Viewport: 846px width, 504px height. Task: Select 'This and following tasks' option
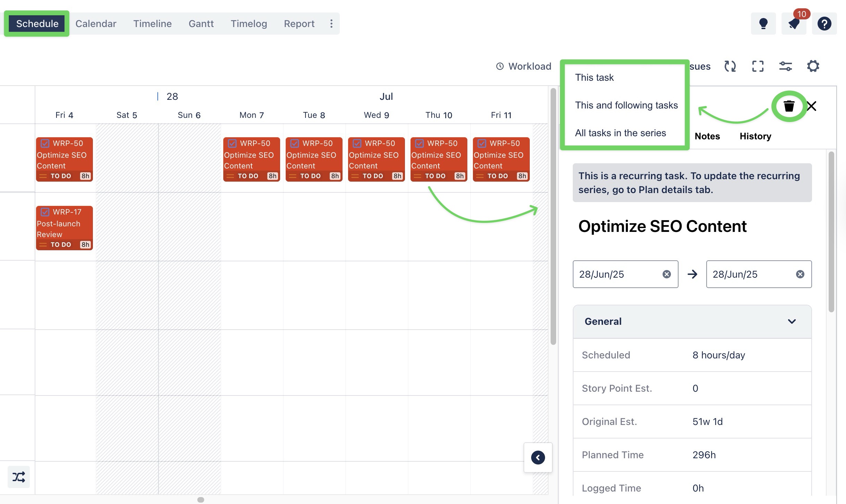tap(626, 105)
